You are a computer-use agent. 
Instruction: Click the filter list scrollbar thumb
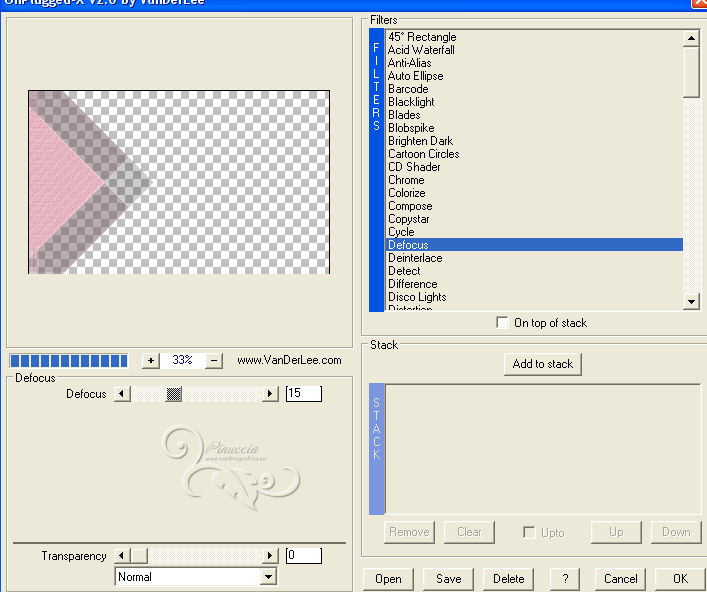coord(691,73)
